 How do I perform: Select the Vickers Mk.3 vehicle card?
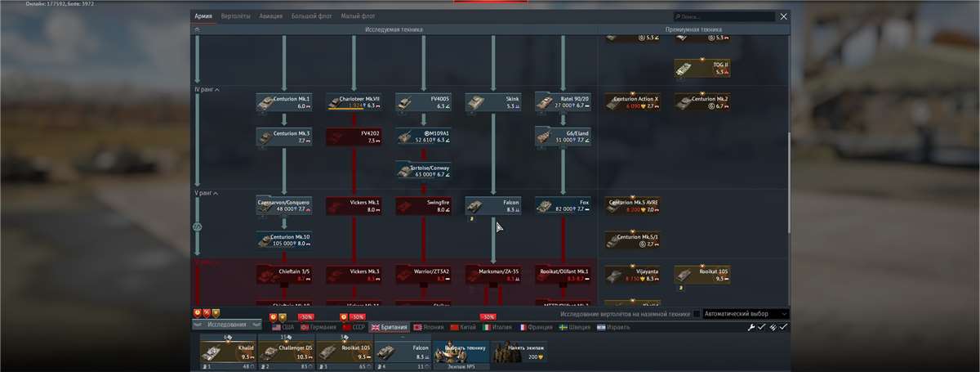pos(354,275)
